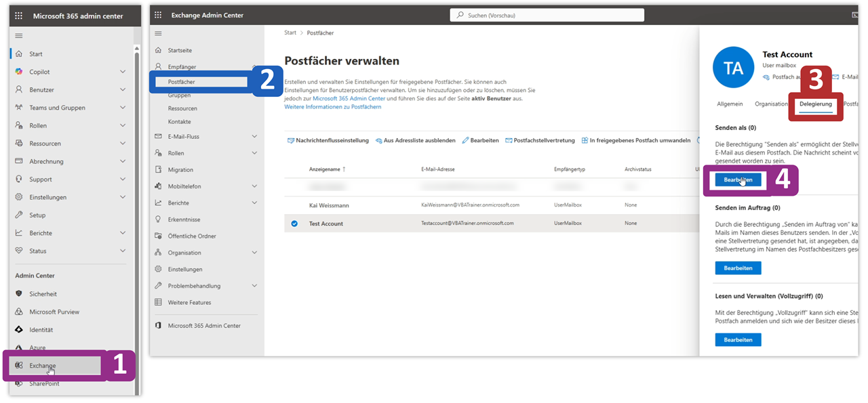Click the Ressourcen icon in Microsoft 365 sidebar

point(19,144)
